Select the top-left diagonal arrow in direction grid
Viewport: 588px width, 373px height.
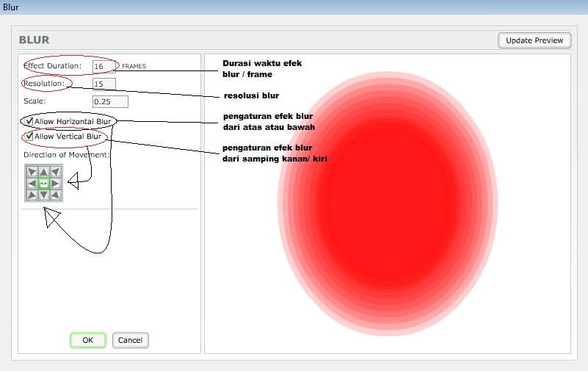pyautogui.click(x=32, y=172)
